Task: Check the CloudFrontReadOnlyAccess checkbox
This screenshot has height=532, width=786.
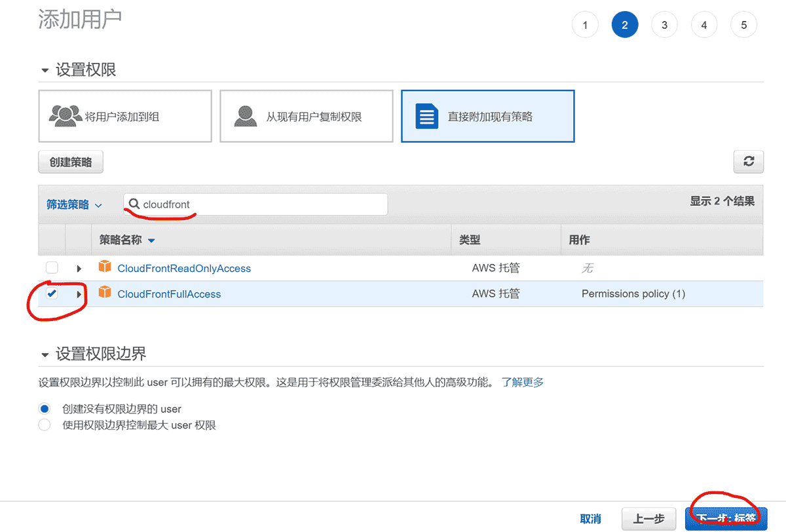Action: [x=52, y=267]
